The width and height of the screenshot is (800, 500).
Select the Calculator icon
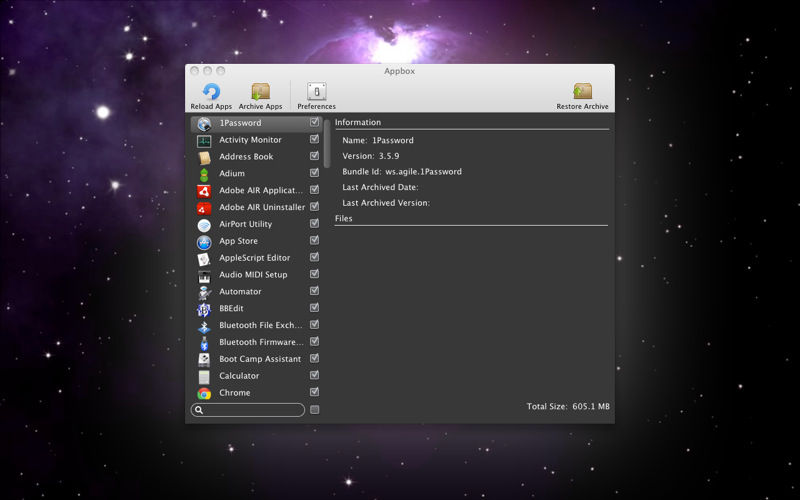click(204, 377)
